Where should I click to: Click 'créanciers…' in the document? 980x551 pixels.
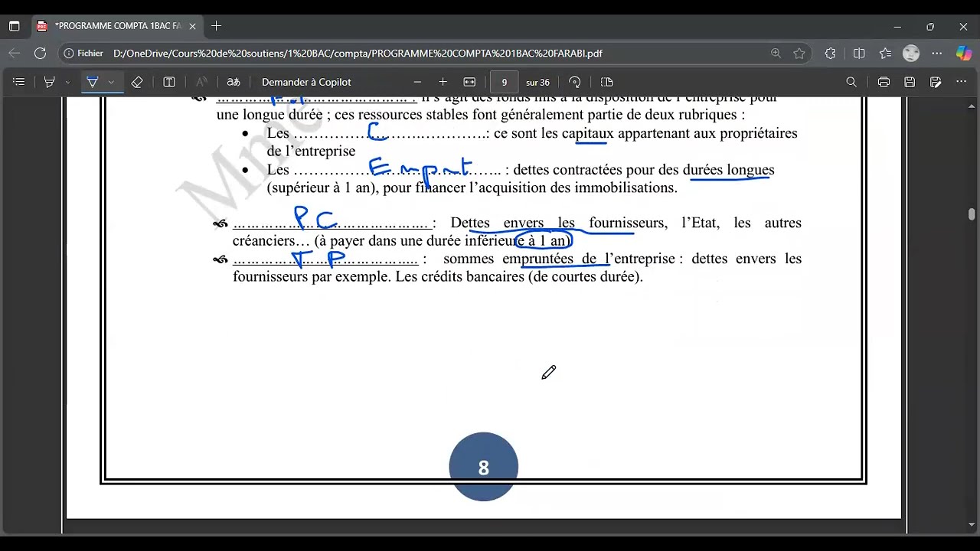coord(272,241)
